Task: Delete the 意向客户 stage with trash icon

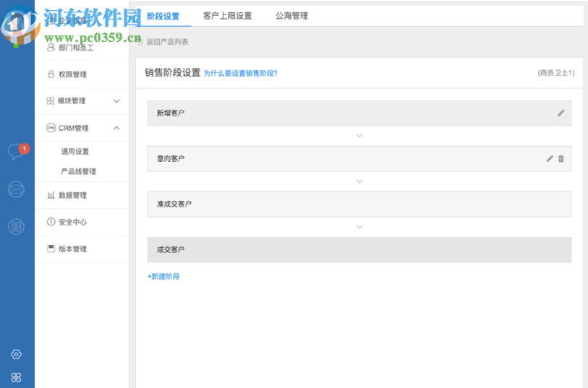Action: pyautogui.click(x=561, y=158)
